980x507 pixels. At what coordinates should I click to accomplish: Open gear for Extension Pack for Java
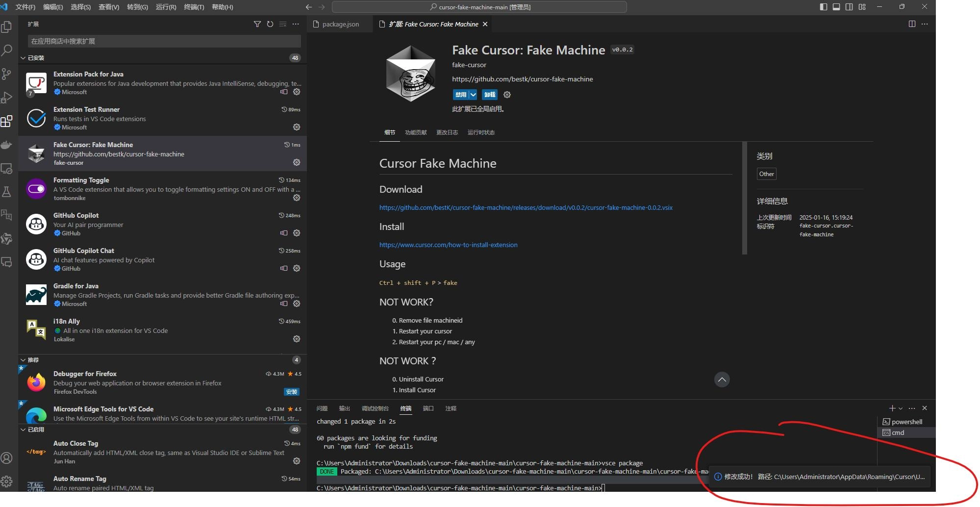point(297,92)
